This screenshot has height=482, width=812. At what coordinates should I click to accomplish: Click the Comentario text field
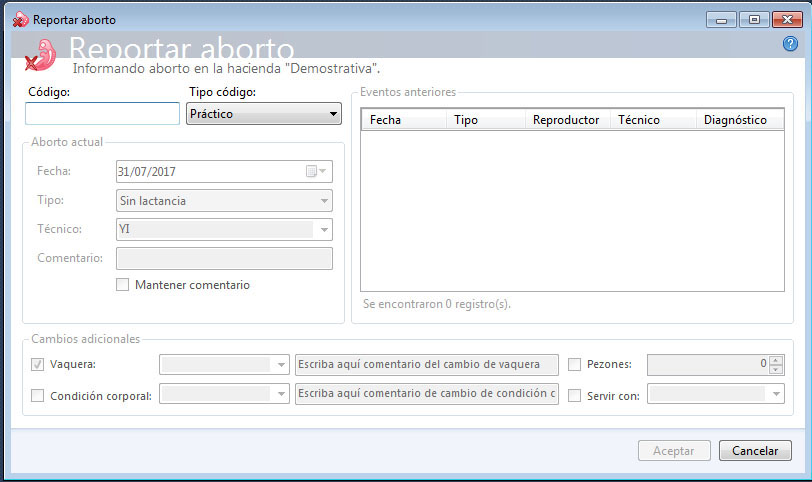224,258
